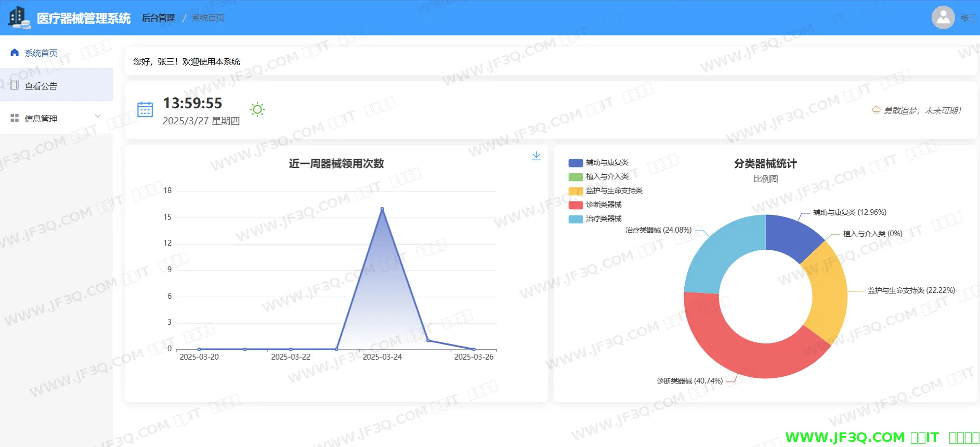
Task: Click the home icon beside 系统首页
Action: click(15, 53)
